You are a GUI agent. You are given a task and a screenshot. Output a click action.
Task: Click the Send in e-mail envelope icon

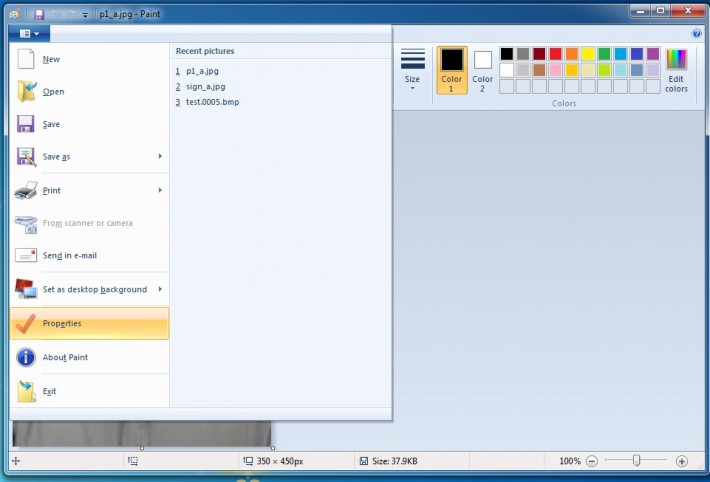point(26,255)
